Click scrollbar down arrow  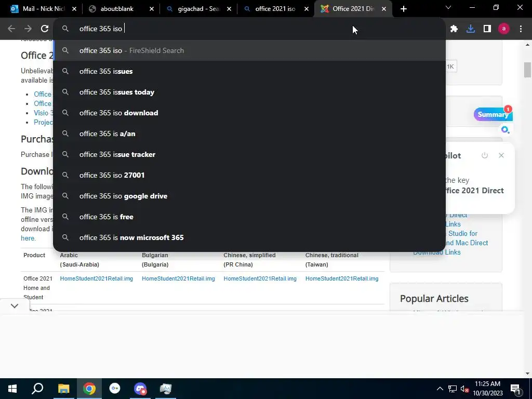pyautogui.click(x=527, y=374)
